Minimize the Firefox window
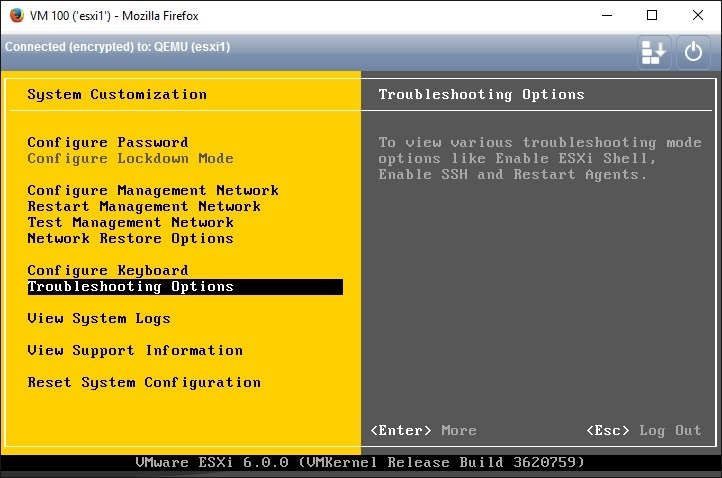Screen dimensions: 722x478 point(607,15)
